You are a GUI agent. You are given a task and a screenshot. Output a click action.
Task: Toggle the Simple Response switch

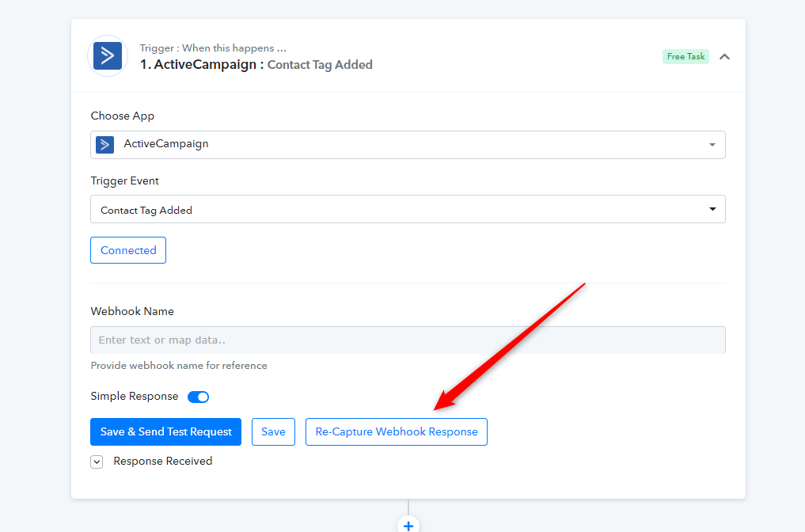pos(198,397)
